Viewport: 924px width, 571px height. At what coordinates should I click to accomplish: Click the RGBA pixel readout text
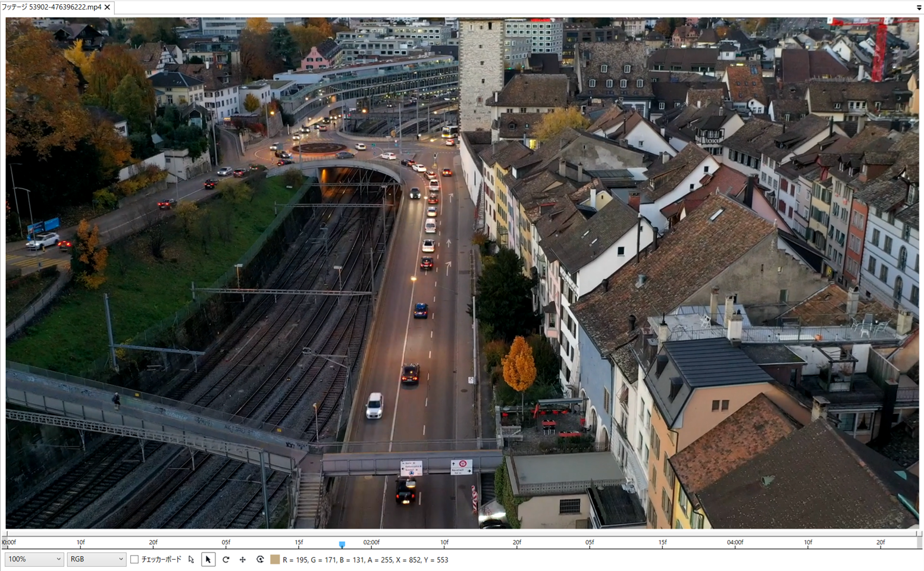pyautogui.click(x=365, y=560)
